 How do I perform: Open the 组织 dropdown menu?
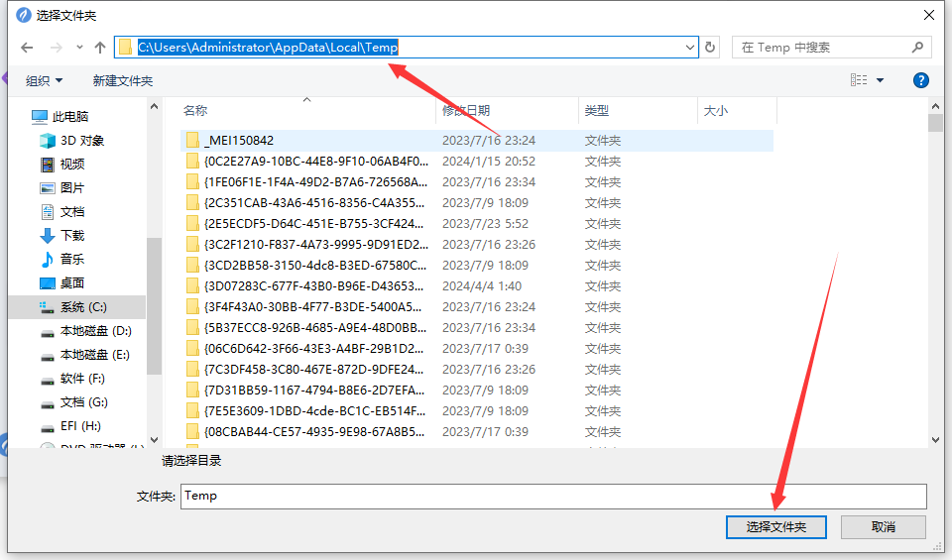[44, 80]
